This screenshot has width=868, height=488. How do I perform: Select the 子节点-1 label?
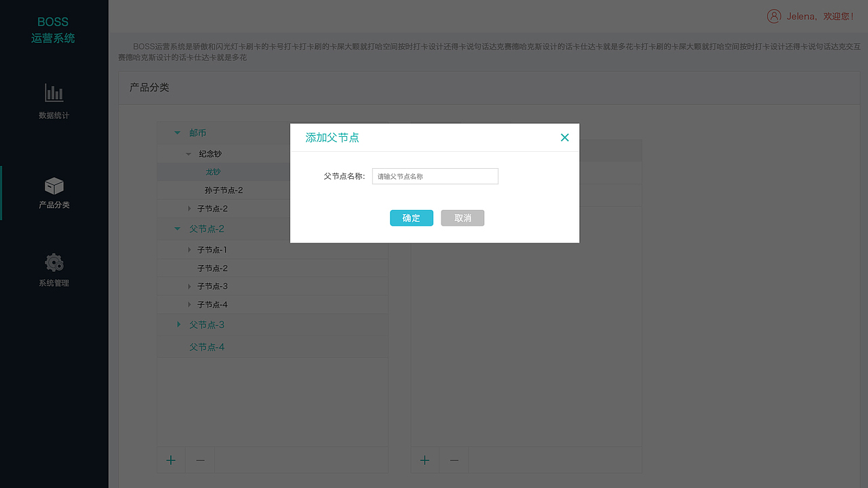[x=212, y=249]
